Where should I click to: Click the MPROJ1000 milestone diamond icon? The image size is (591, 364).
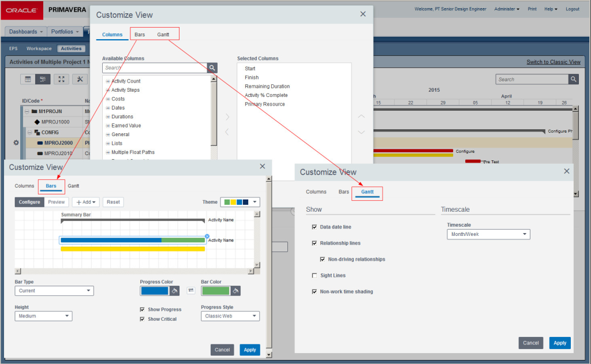click(x=37, y=122)
